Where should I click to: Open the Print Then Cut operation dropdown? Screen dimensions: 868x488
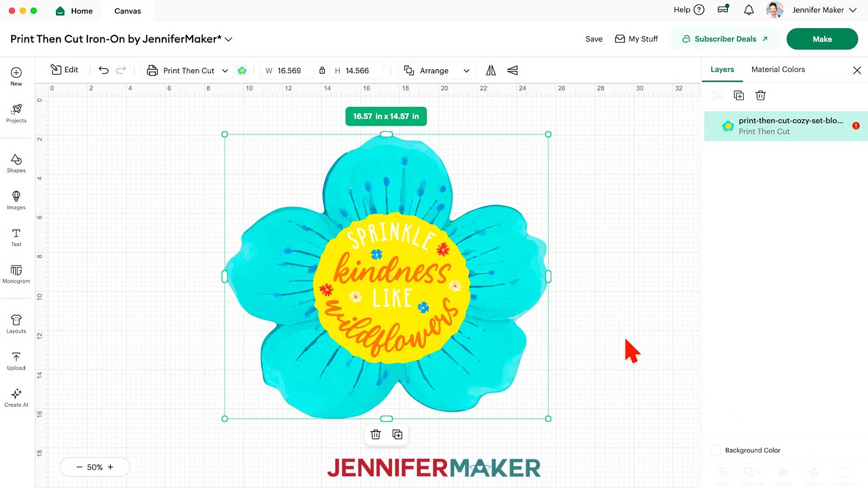(x=188, y=71)
